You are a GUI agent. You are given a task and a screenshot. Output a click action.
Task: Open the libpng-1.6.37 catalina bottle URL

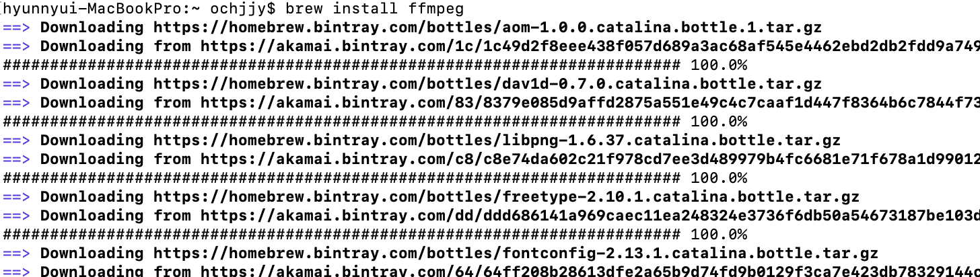click(497, 141)
